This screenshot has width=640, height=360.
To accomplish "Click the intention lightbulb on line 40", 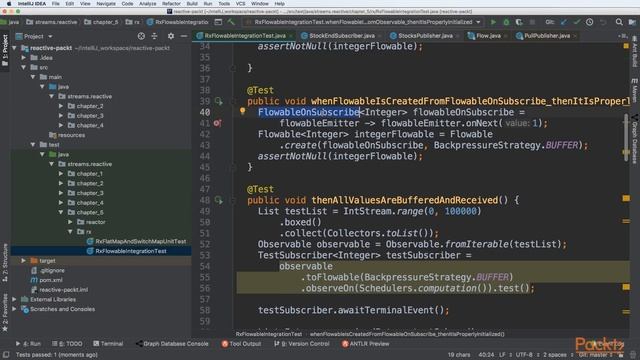I will (242, 111).
